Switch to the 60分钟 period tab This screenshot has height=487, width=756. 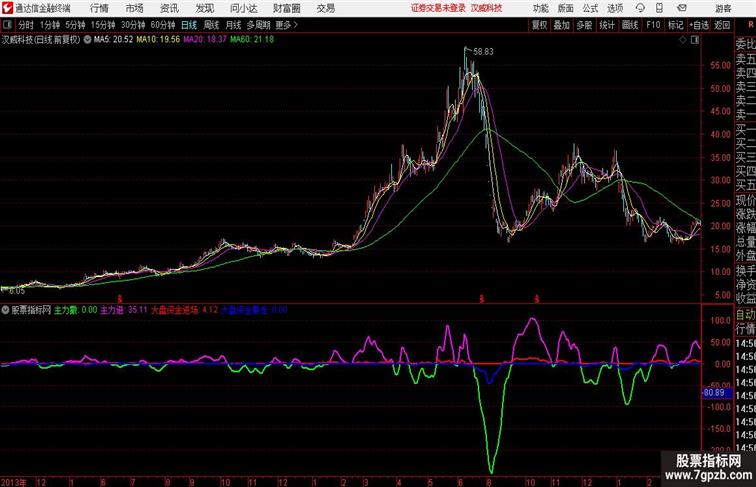click(x=162, y=25)
